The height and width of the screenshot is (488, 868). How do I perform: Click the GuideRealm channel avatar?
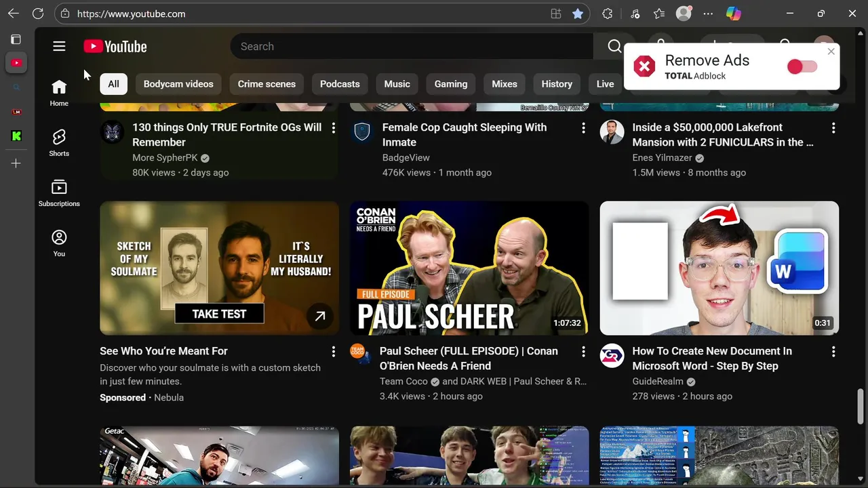click(612, 355)
